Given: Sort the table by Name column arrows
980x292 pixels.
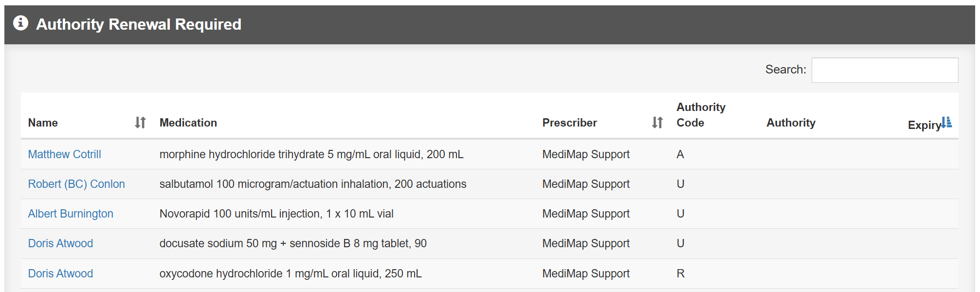Looking at the screenshot, I should (140, 123).
